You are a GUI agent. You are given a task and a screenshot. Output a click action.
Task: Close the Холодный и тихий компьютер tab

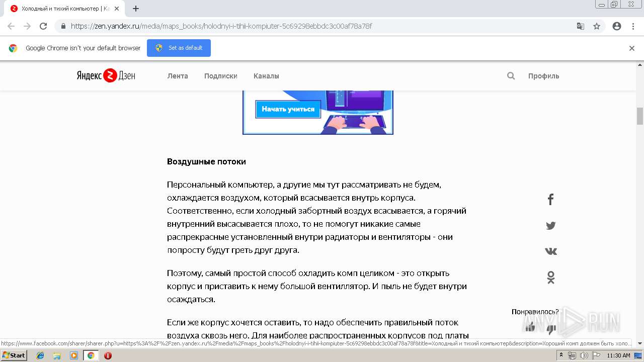coord(116,9)
